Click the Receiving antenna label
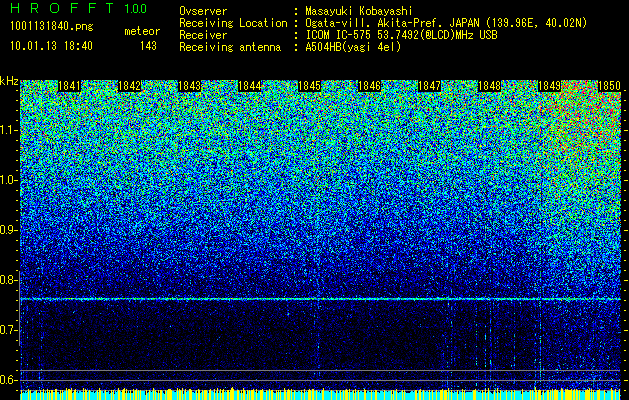 click(x=230, y=47)
